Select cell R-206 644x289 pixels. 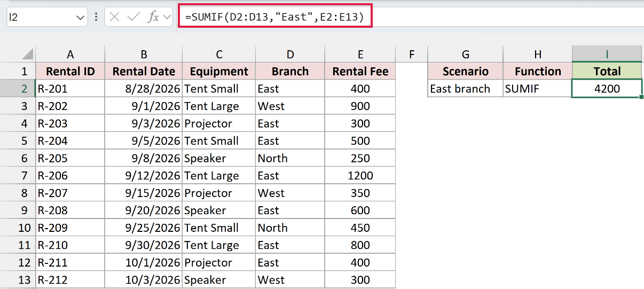click(70, 176)
